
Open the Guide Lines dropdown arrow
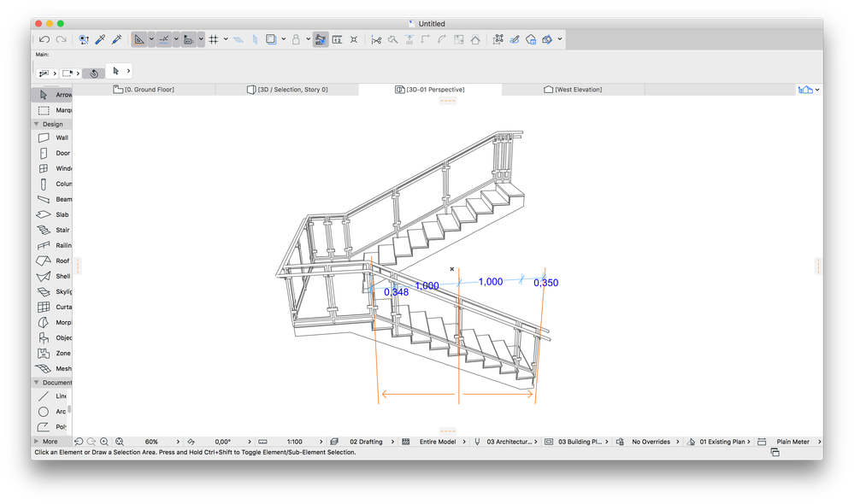pos(151,39)
